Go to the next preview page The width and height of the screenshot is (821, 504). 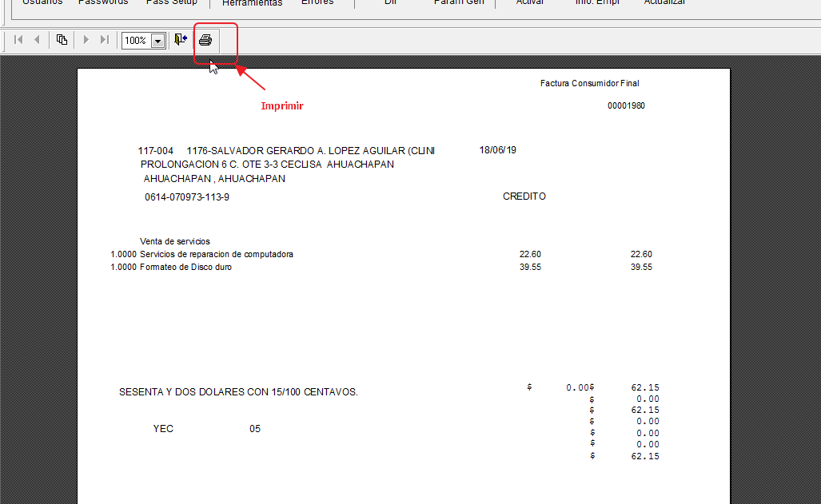[86, 40]
